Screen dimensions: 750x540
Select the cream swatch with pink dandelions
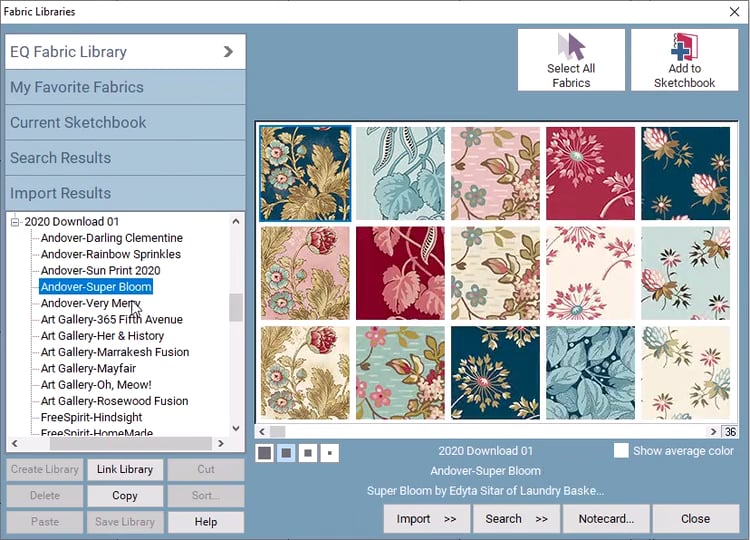(x=590, y=273)
